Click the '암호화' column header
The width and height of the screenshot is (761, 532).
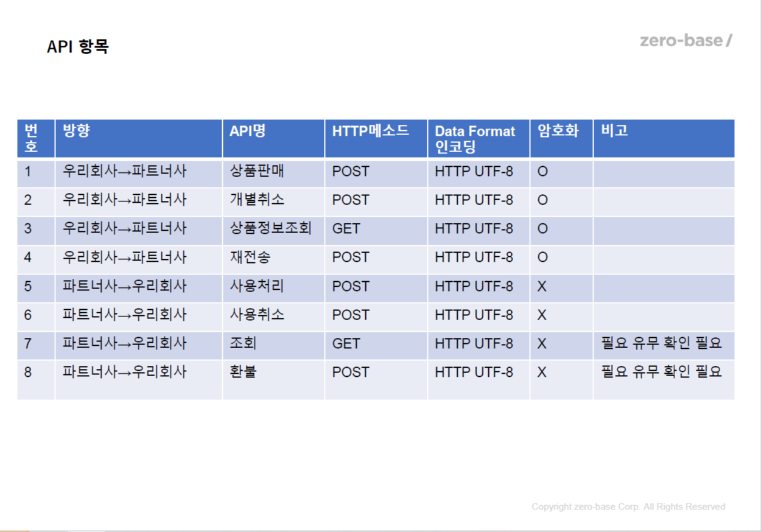point(561,139)
